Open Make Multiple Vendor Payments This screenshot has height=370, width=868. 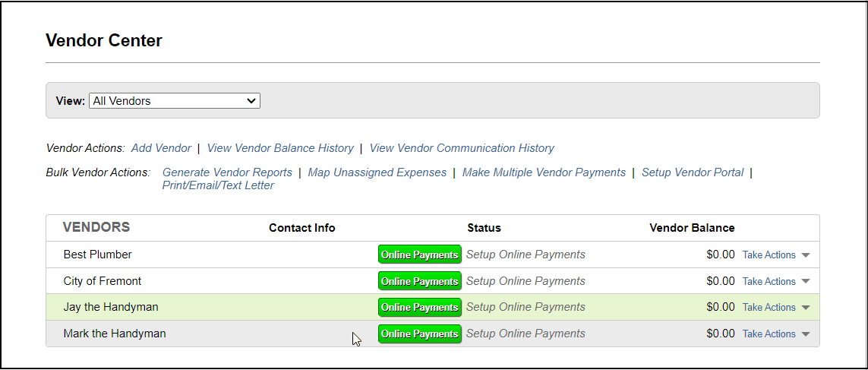click(544, 172)
